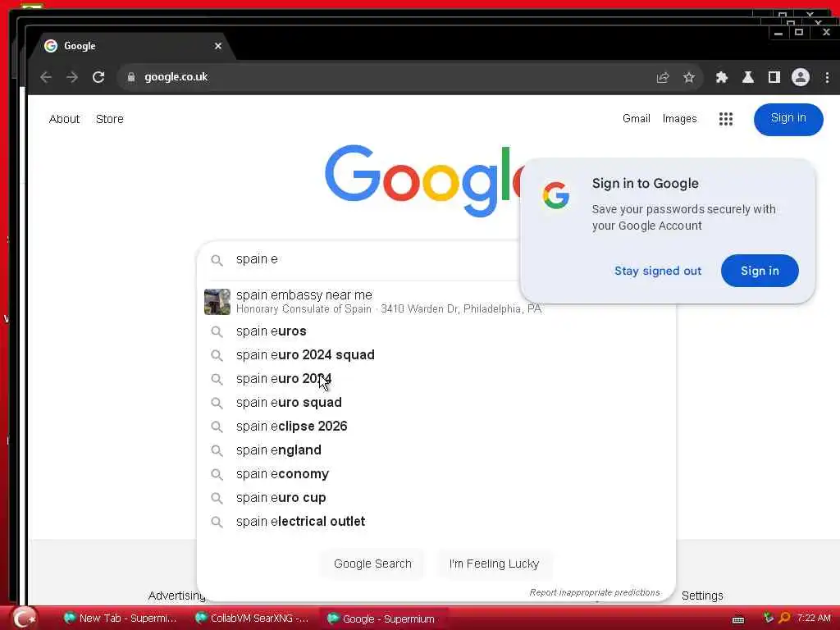Click the magnifier icon beside spain england

(217, 450)
